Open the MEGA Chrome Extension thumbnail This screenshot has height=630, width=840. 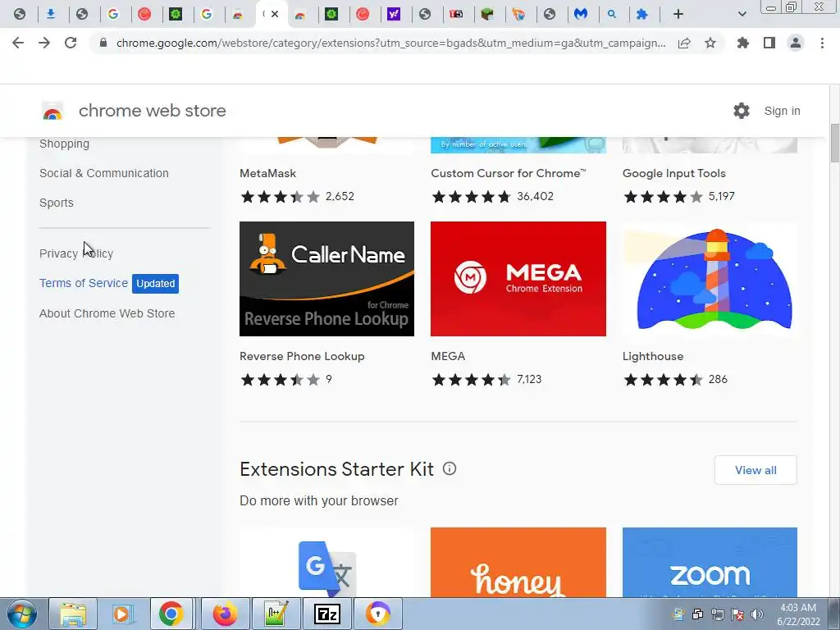pyautogui.click(x=518, y=279)
